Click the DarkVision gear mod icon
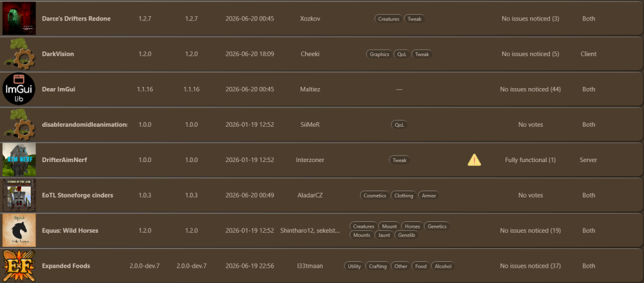The width and height of the screenshot is (644, 283). [19, 54]
